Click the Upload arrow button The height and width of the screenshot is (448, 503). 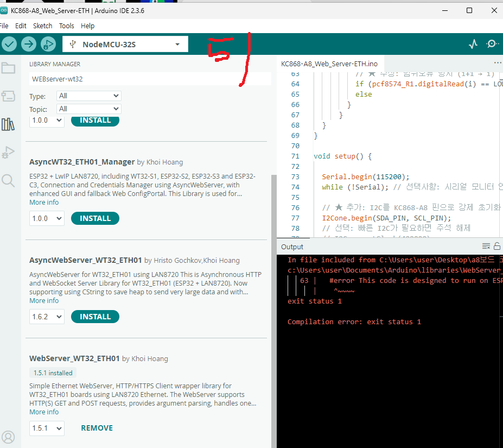click(x=29, y=44)
